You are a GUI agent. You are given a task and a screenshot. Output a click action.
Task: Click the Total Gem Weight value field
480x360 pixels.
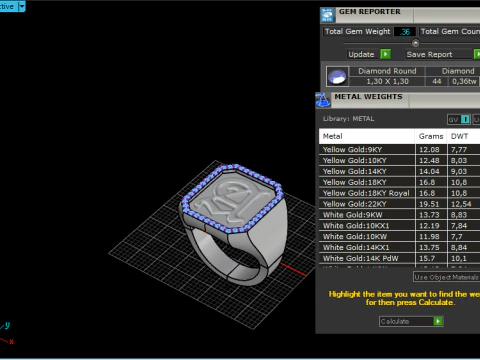(405, 32)
